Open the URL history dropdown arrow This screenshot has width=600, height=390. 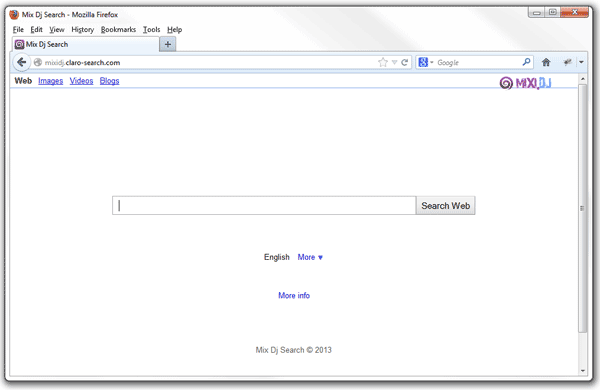pyautogui.click(x=394, y=62)
